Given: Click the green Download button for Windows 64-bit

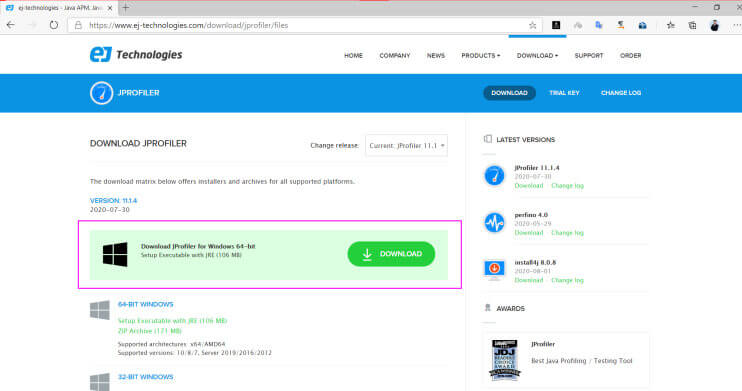Looking at the screenshot, I should tap(391, 254).
